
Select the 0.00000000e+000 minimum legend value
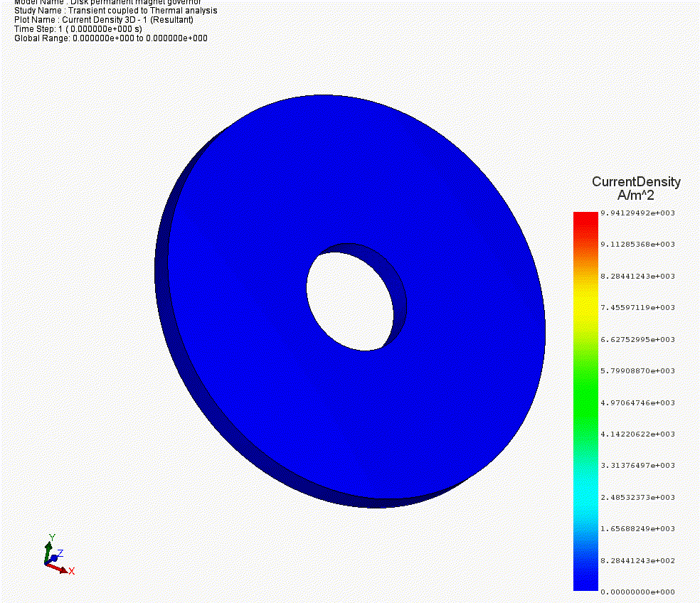[637, 592]
